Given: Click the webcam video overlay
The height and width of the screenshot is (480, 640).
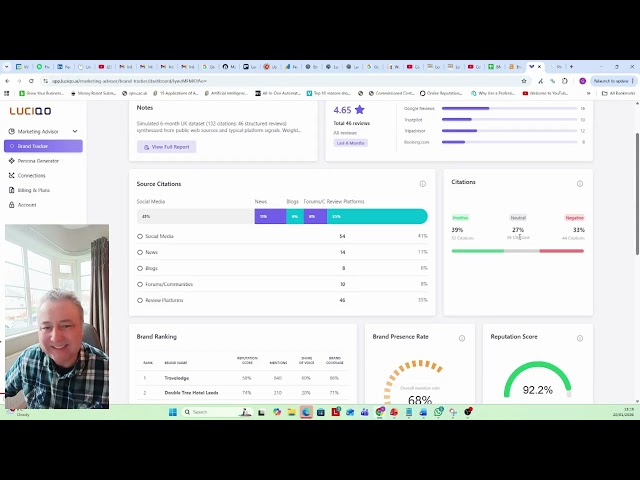Looking at the screenshot, I should (57, 316).
